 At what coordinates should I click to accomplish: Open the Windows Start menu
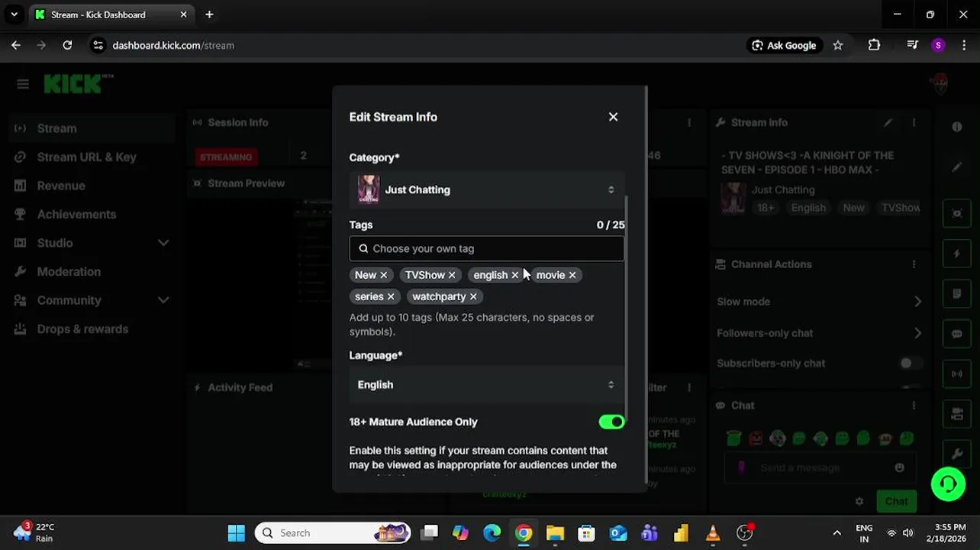237,532
